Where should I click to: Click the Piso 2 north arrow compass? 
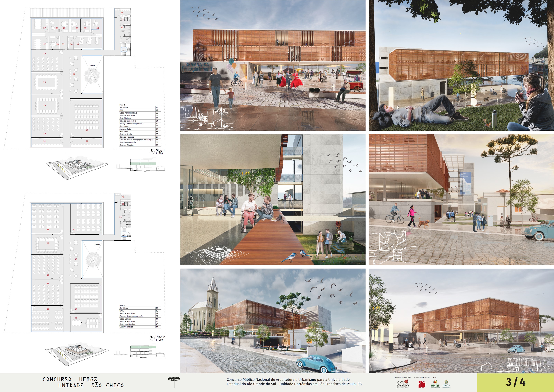[x=152, y=338]
